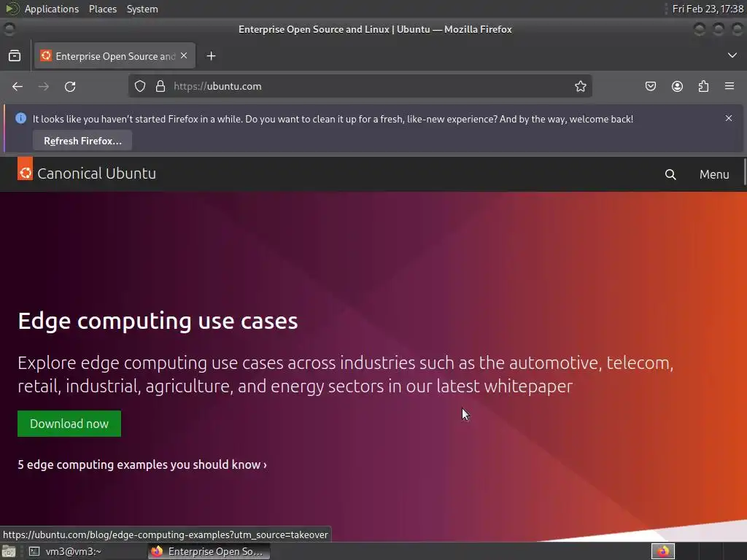Click the clock showing Fri Feb 23
Image resolution: width=747 pixels, height=560 pixels.
pos(708,9)
